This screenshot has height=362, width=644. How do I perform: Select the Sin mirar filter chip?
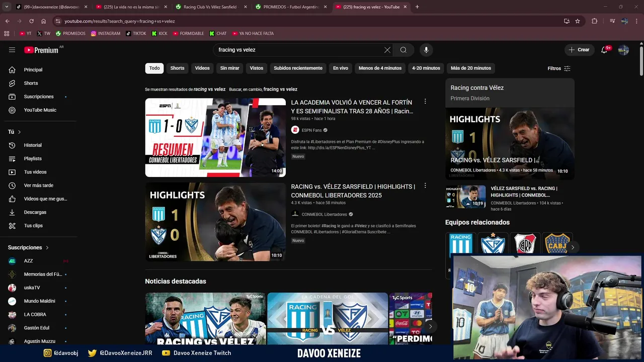click(x=230, y=68)
